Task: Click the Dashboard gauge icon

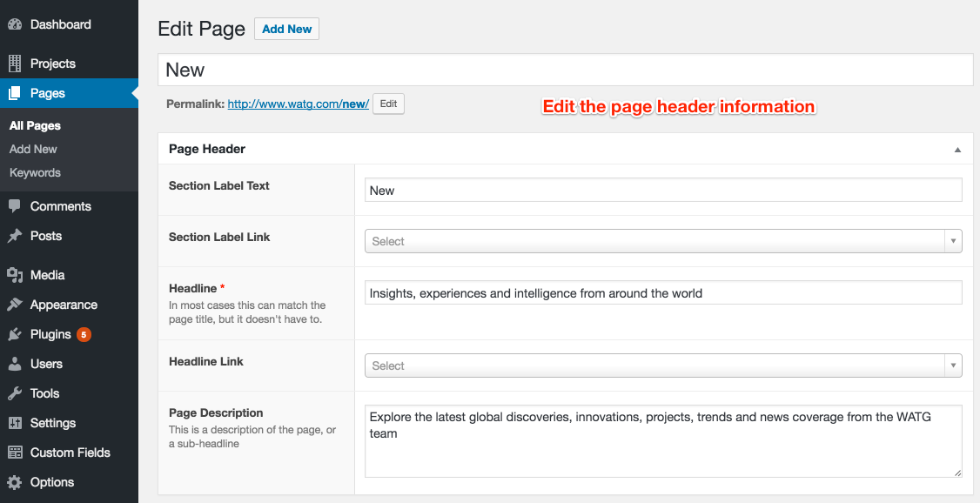Action: click(x=15, y=24)
